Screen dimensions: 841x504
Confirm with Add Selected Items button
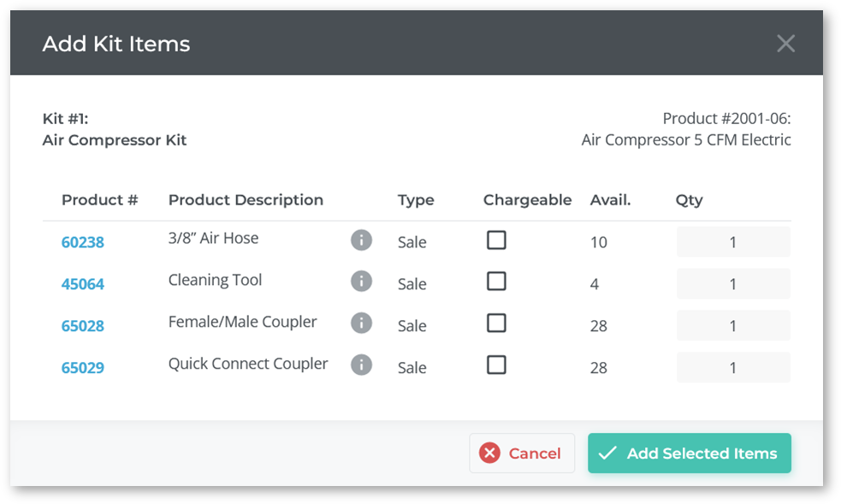click(690, 453)
